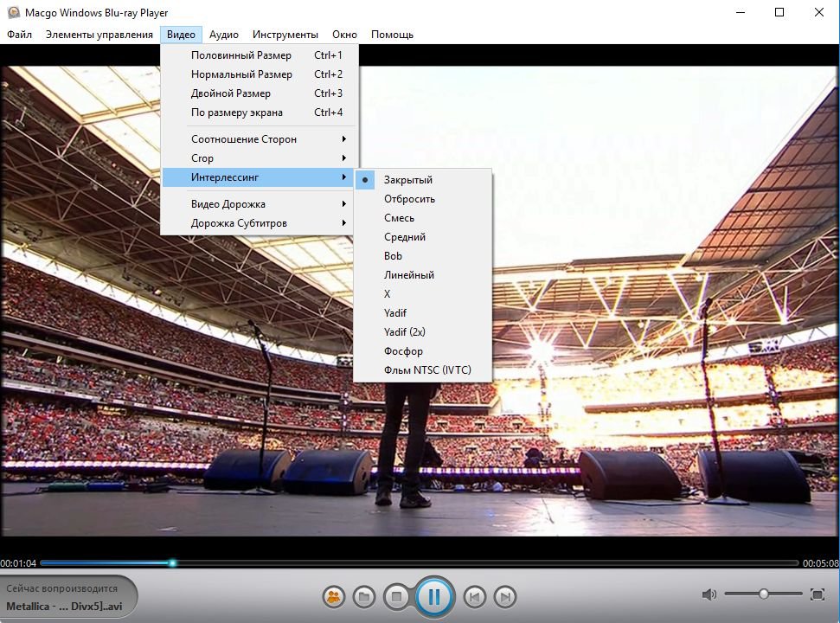
Task: Open the Аудио menu
Action: click(x=224, y=35)
